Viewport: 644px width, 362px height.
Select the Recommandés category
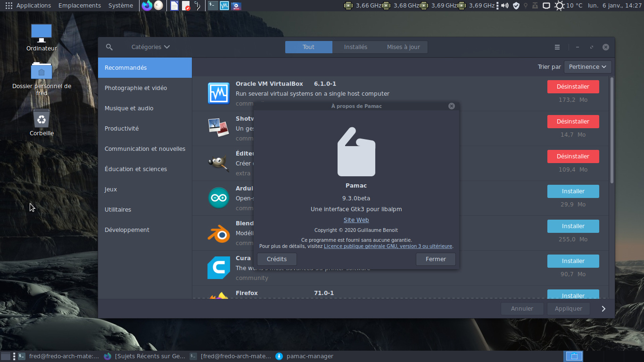coord(145,68)
